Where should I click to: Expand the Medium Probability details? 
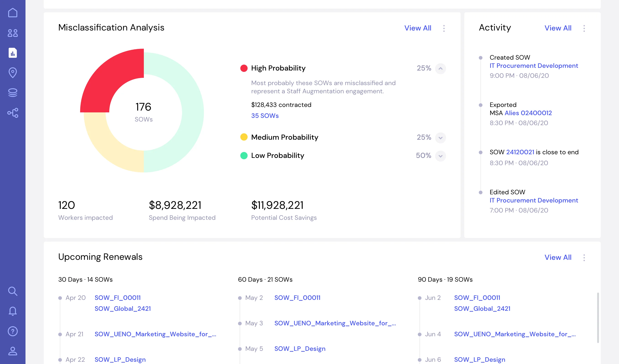coord(440,138)
